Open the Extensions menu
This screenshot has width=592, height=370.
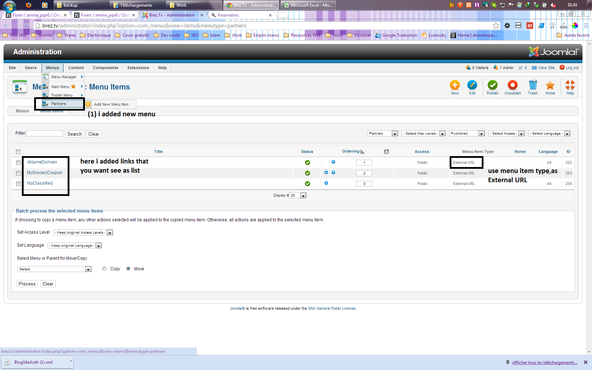tap(138, 68)
